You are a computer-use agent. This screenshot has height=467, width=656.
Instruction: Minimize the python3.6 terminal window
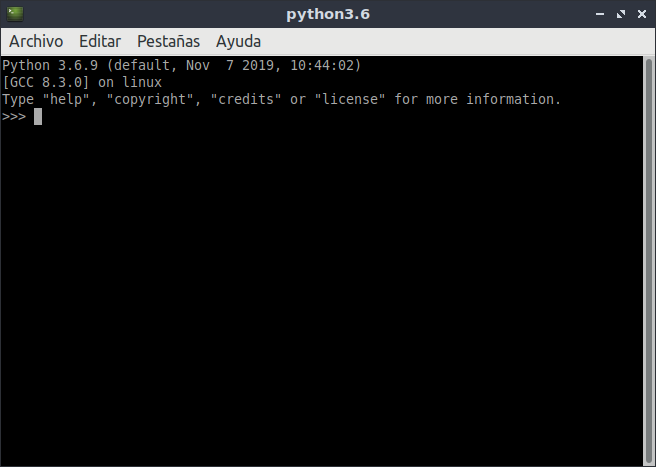click(600, 14)
